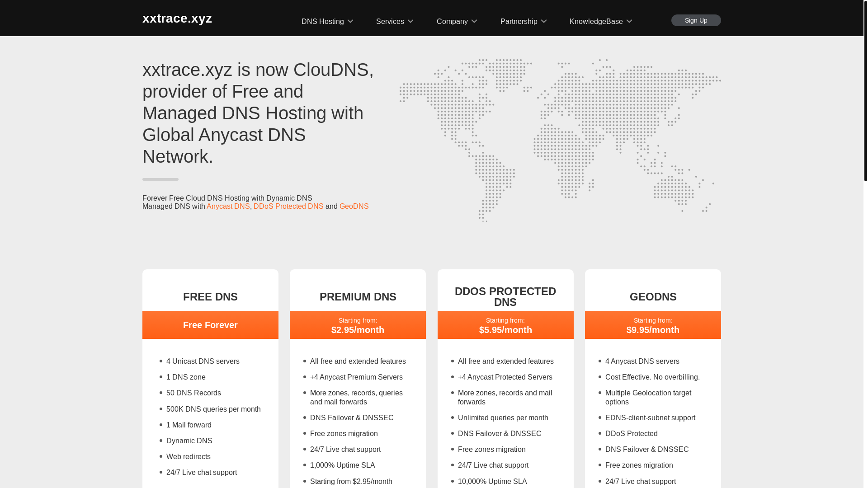This screenshot has height=488, width=868.
Task: Click 'Cost Effective. No overbilling.' item
Action: tap(652, 377)
